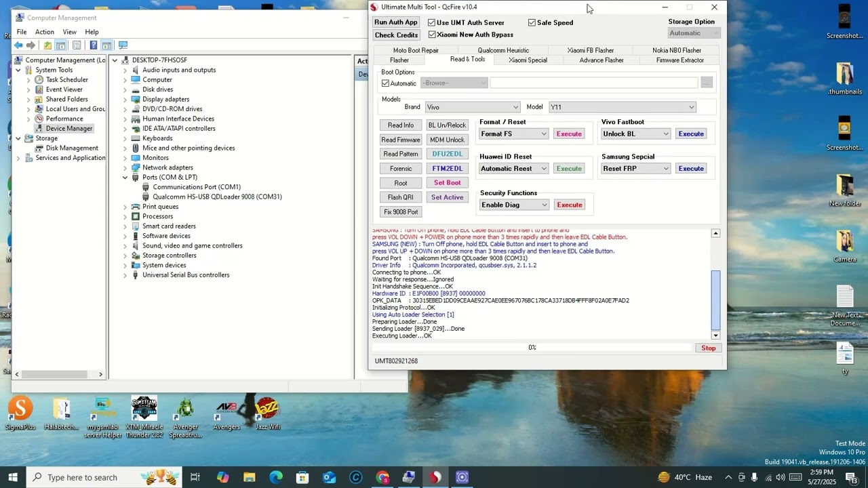
Task: Open XTM Miracle Thunder 2.82 desktop shortcut
Action: click(144, 417)
